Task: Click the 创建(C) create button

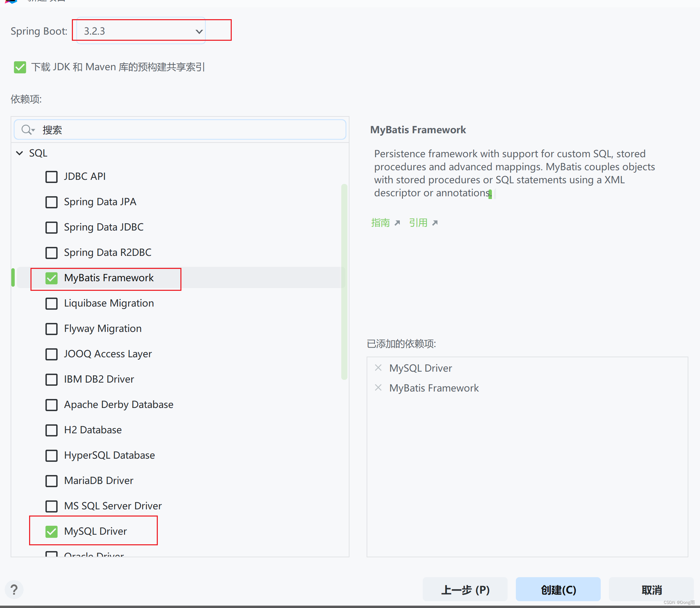Action: [x=558, y=590]
